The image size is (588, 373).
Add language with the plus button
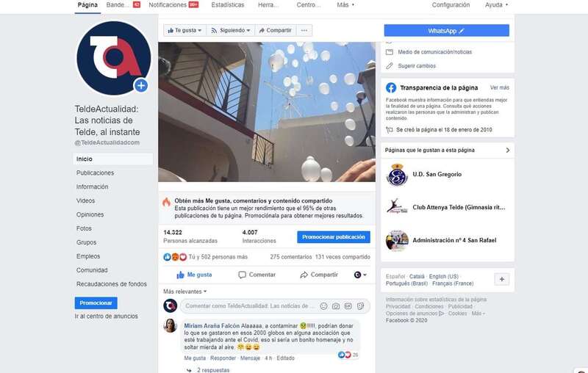point(502,279)
